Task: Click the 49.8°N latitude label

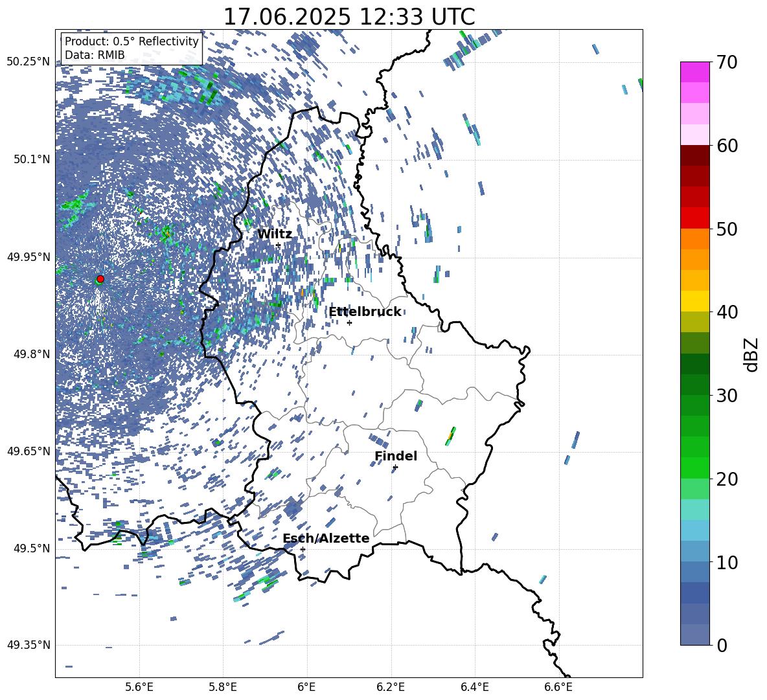Action: (x=32, y=354)
